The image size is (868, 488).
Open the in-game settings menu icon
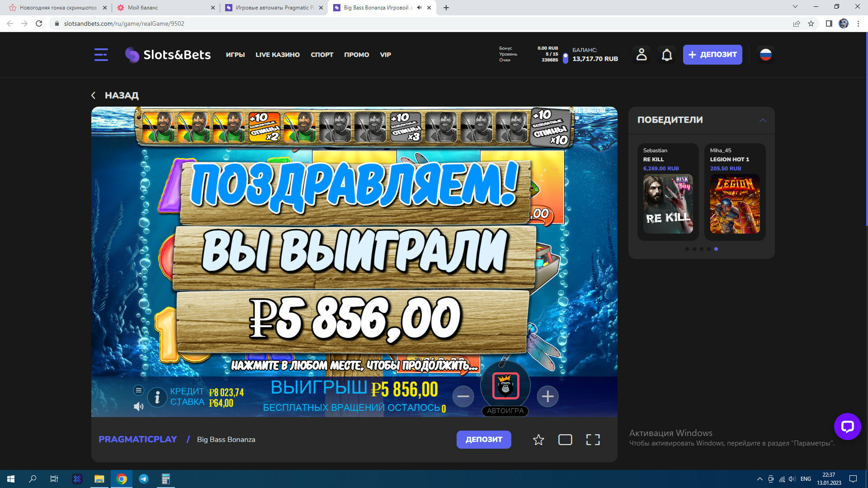click(x=139, y=390)
